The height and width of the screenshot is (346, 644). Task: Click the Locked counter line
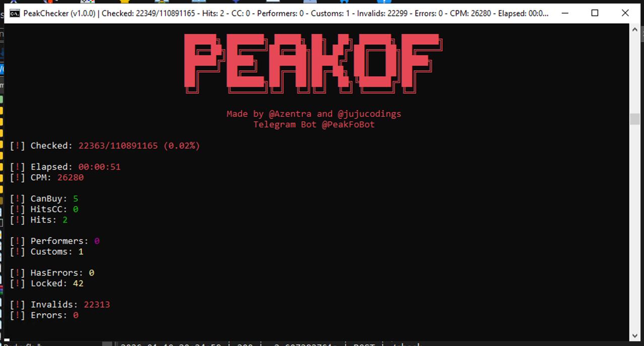[47, 284]
